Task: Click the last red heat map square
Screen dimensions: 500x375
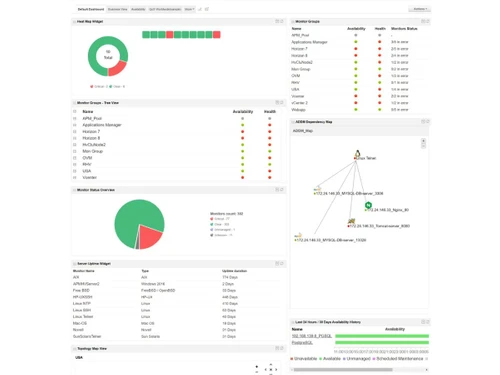Action: coord(217,35)
